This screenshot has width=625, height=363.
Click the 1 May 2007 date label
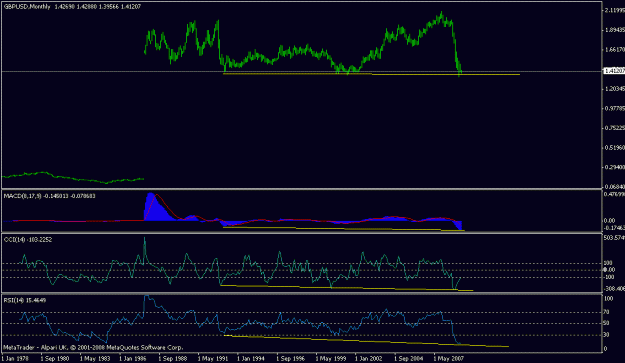coord(448,358)
